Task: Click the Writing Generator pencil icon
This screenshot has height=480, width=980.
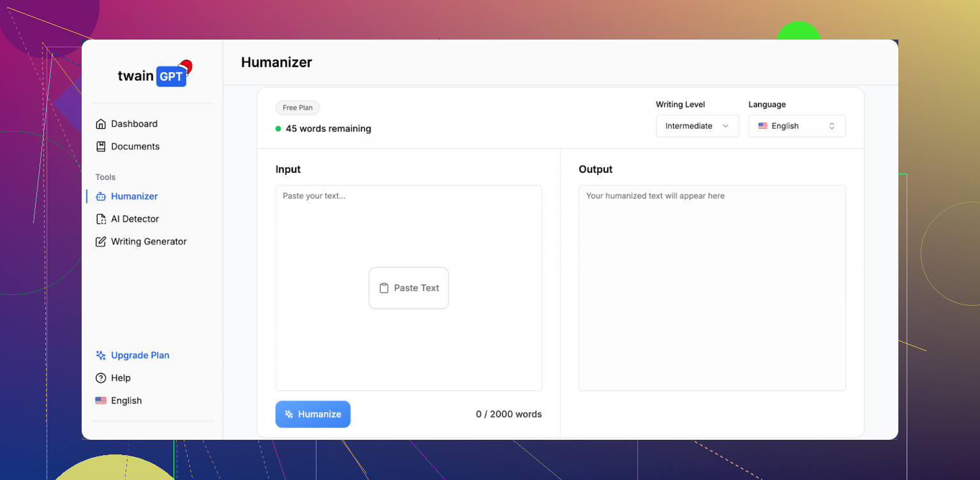Action: click(x=100, y=242)
